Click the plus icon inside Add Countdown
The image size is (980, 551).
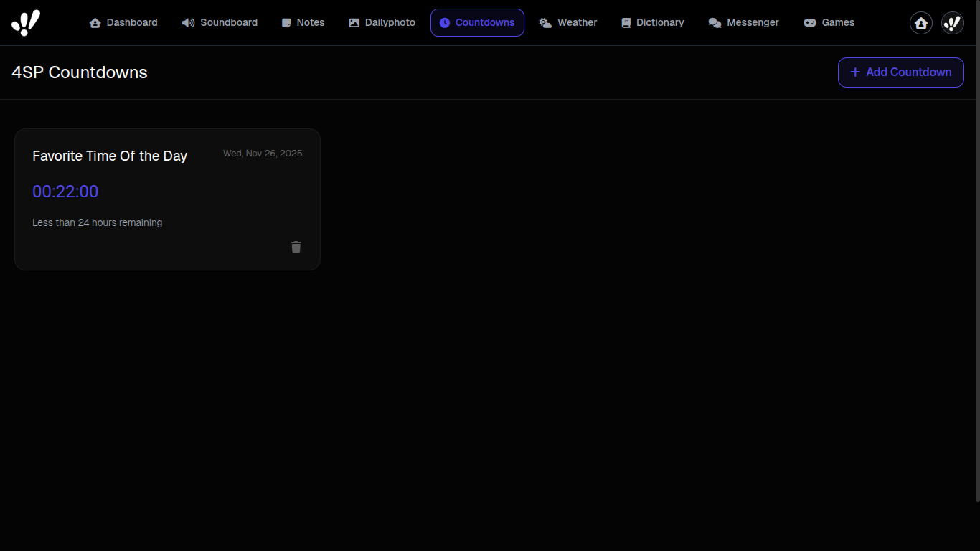point(854,72)
